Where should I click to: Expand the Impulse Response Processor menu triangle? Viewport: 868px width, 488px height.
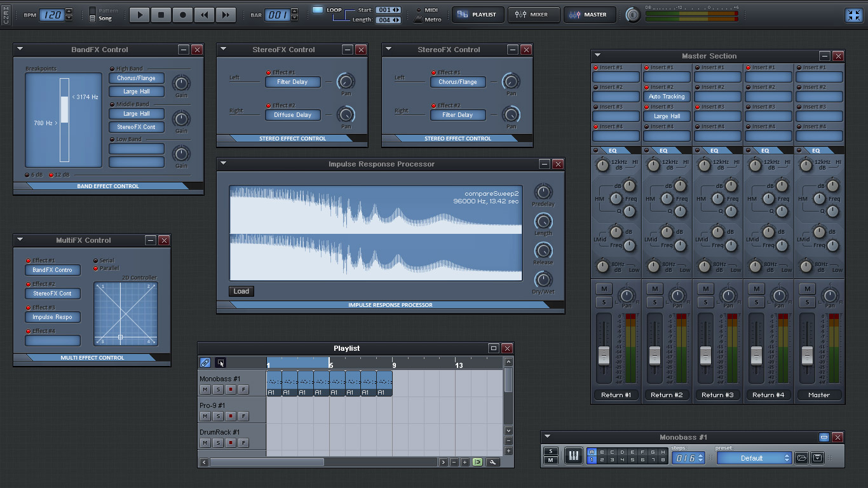tap(223, 164)
